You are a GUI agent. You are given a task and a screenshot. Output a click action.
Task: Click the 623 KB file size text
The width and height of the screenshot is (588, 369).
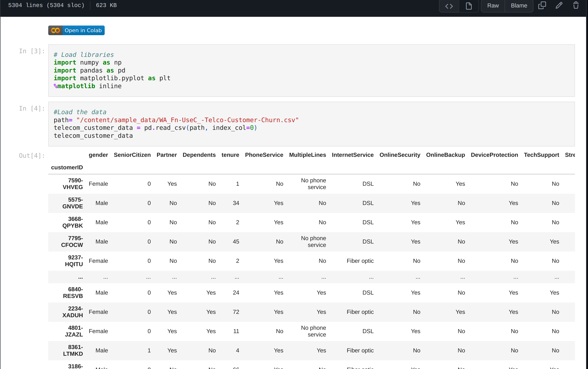[106, 5]
